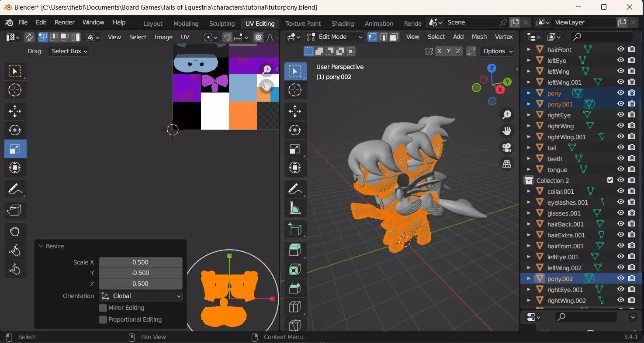
Task: Enable the Proportional Editing checkbox
Action: tap(103, 320)
